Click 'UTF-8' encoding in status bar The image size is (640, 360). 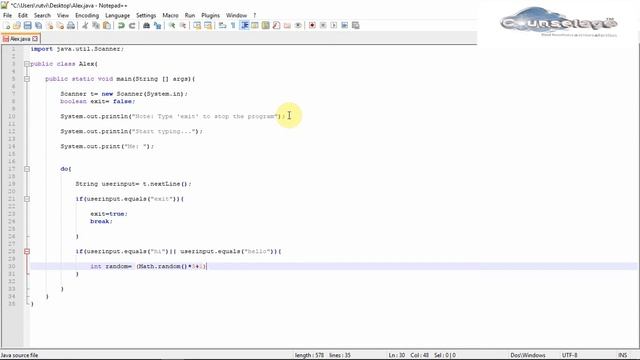point(570,355)
